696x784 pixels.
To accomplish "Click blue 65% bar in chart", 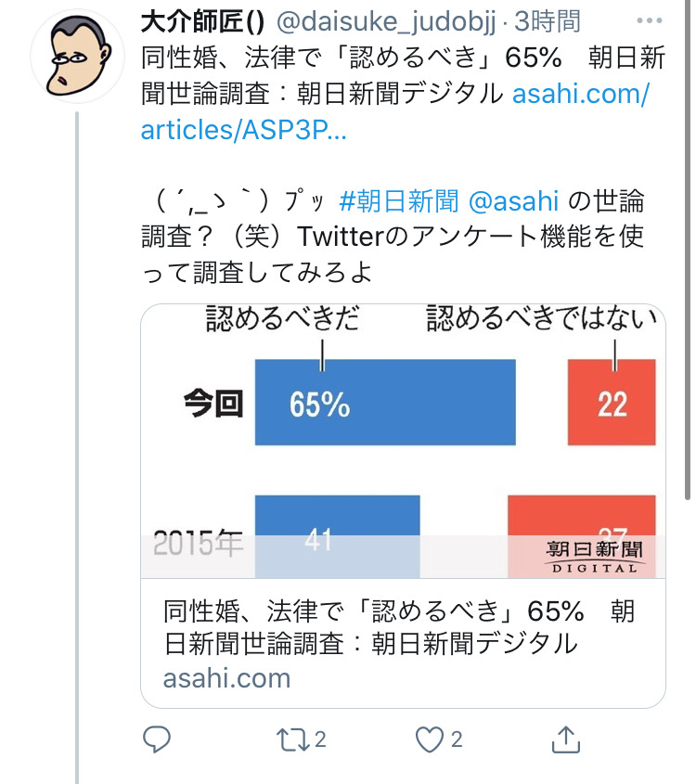I will 385,402.
